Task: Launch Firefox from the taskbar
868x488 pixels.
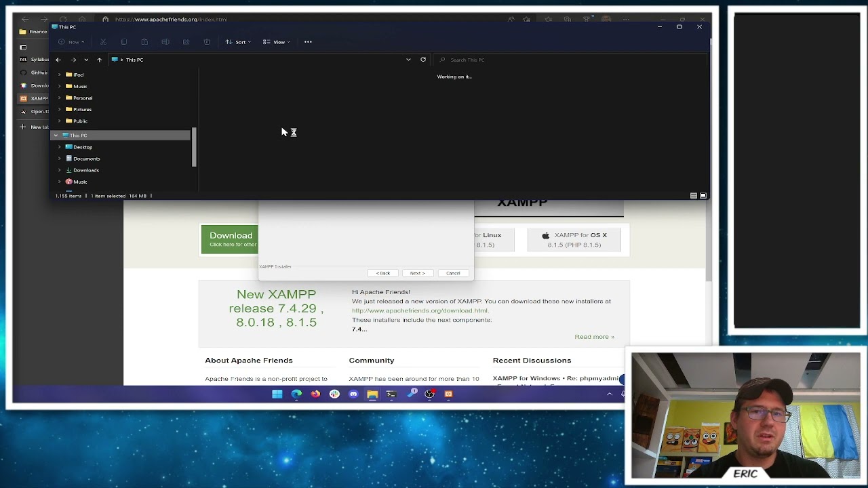Action: (315, 394)
